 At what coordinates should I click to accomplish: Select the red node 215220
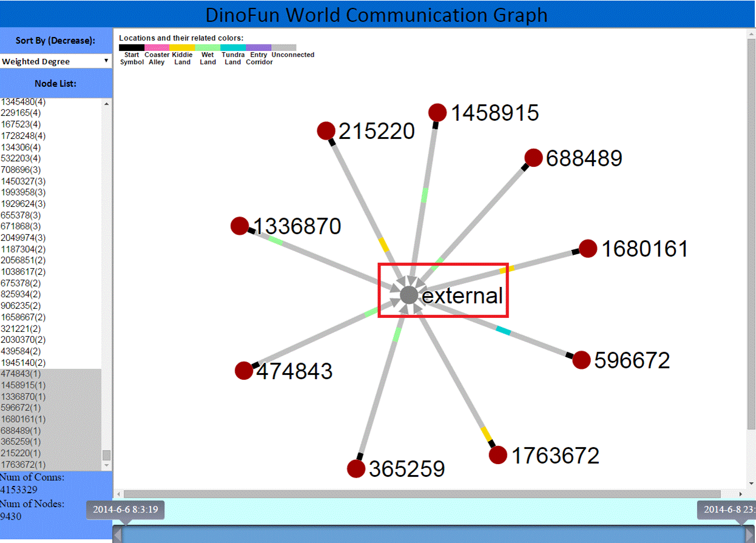tap(326, 131)
